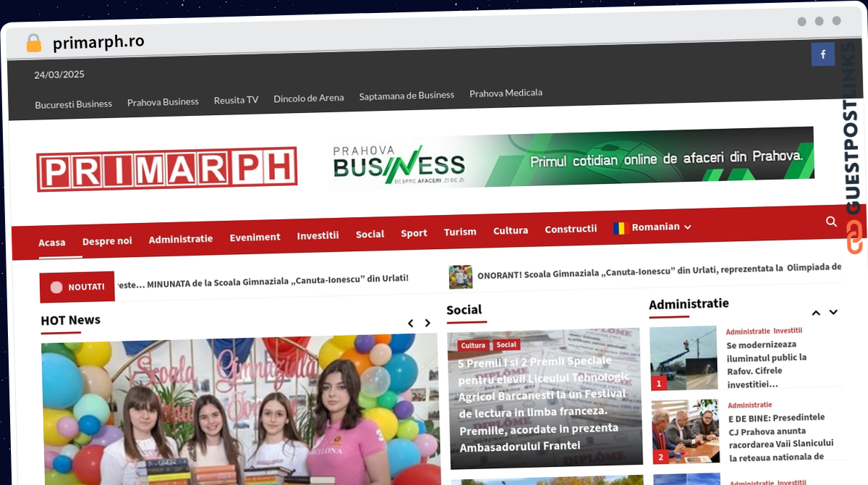Read the 5 Premii I article headline

point(543,402)
